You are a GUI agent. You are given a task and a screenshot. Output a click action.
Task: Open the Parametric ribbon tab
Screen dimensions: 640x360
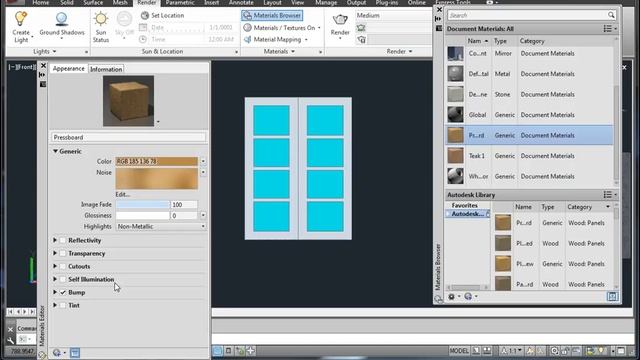180,2
